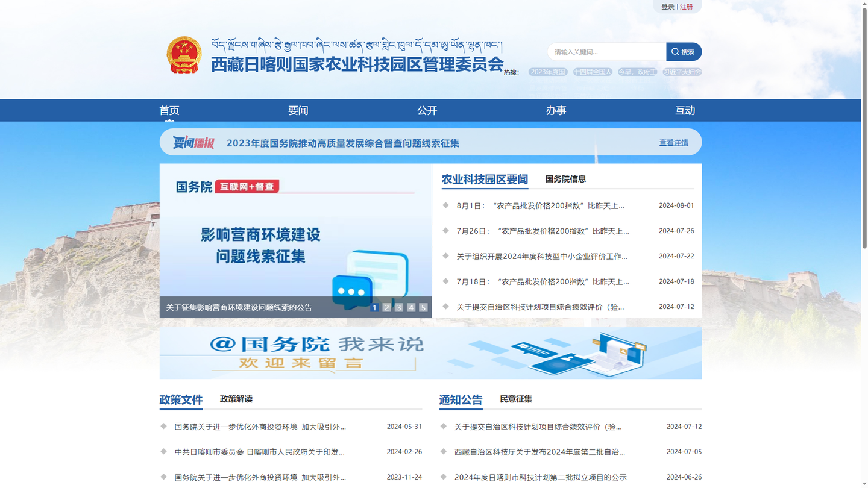Screen dimensions: 868x488
Task: Click the 搜索 search button
Action: click(x=684, y=52)
